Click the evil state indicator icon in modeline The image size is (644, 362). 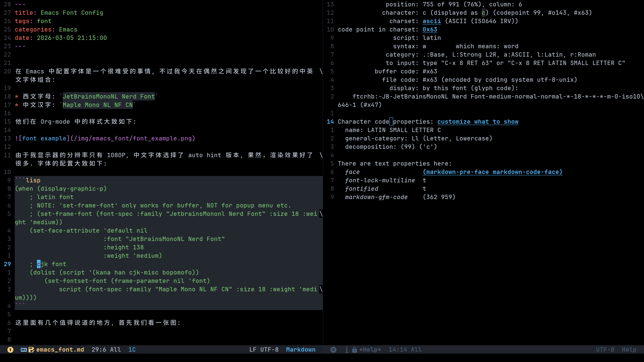click(x=10, y=350)
